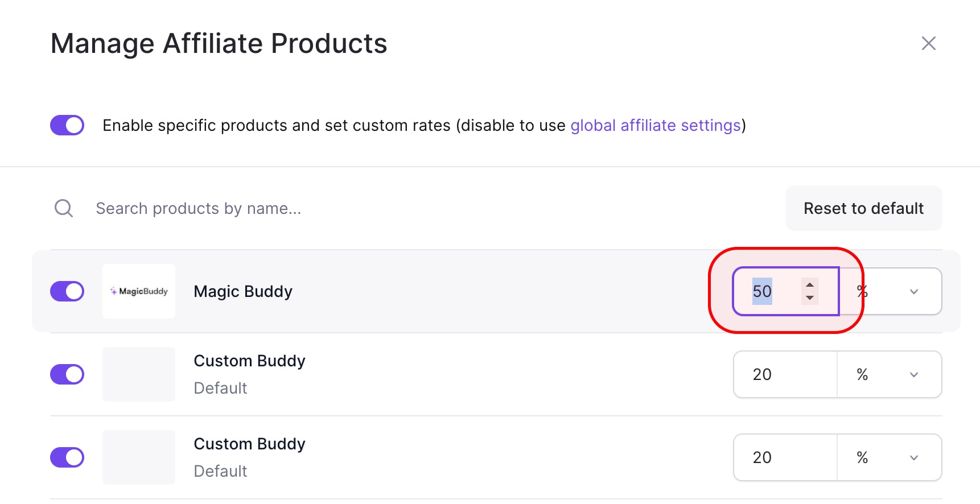Screen dimensions: 980x504
Task: Open the global affiliate settings link
Action: 656,125
